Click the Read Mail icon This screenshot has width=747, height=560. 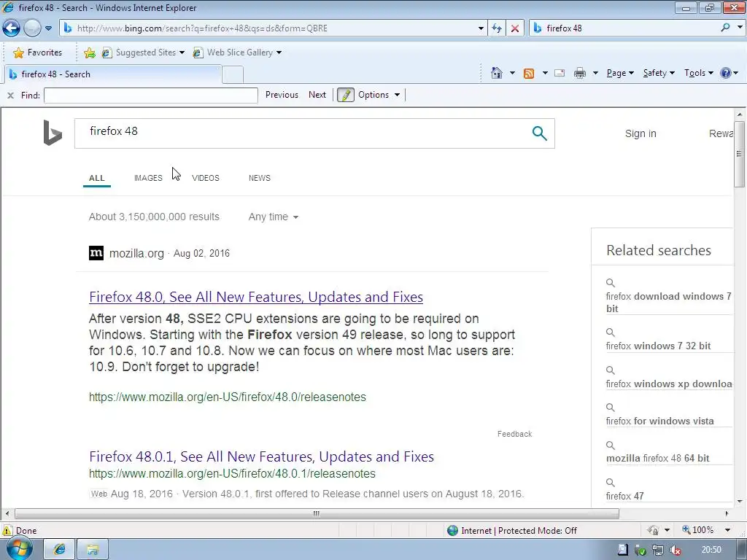[x=560, y=73]
